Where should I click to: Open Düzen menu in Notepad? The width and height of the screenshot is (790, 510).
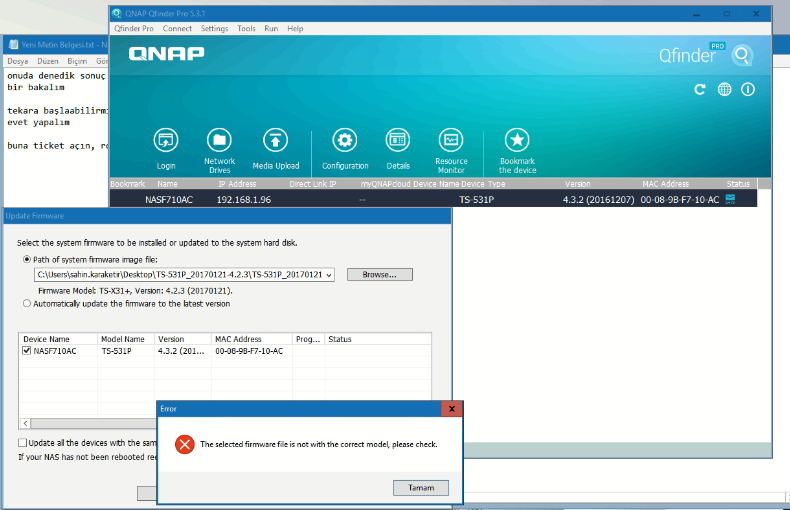click(48, 61)
